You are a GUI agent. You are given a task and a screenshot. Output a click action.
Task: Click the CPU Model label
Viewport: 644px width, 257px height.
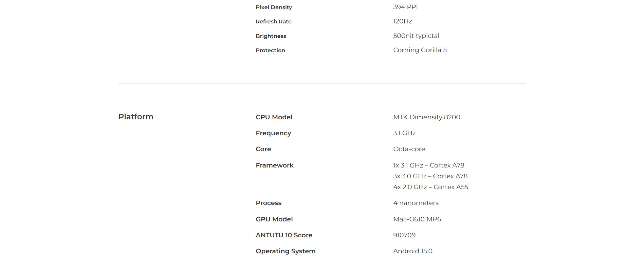274,117
